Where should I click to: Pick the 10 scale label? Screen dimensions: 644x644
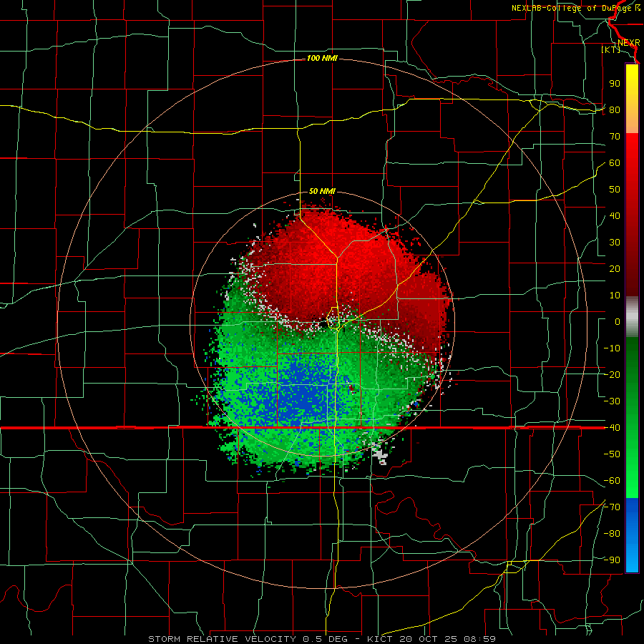pos(615,296)
